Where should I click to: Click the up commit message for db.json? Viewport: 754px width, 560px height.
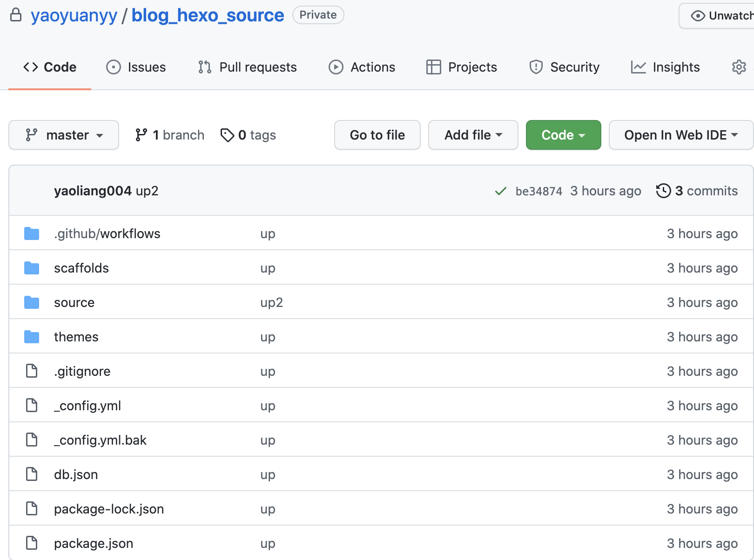coord(268,475)
